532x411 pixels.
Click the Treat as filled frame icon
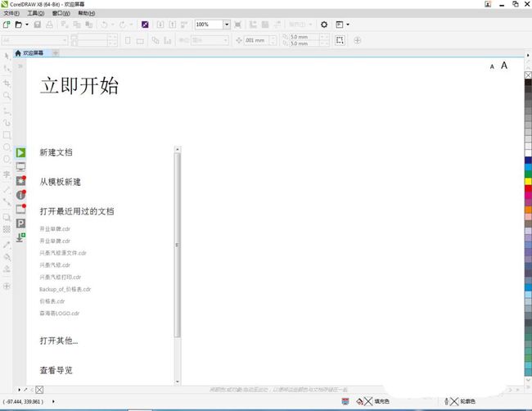point(340,40)
